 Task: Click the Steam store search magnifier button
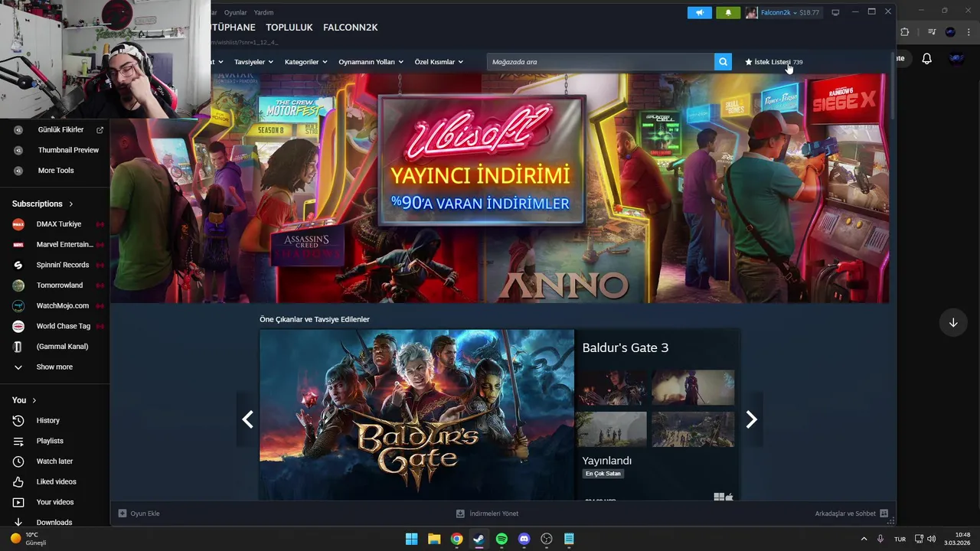pyautogui.click(x=723, y=62)
